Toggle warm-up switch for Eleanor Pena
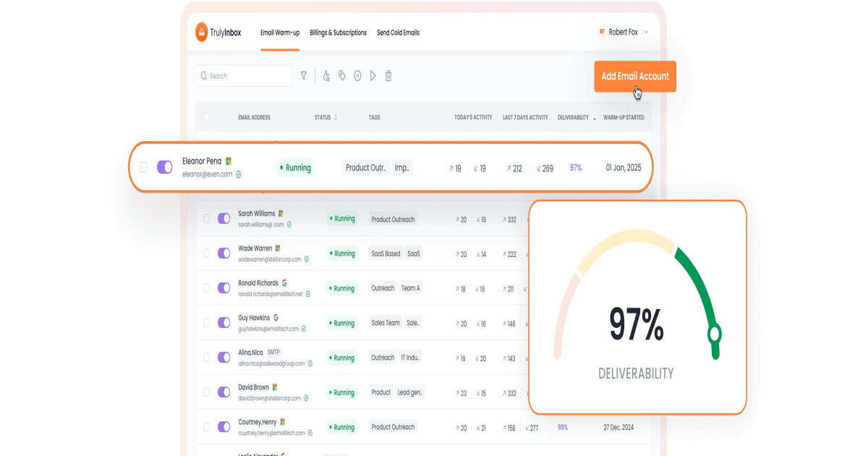 point(165,167)
